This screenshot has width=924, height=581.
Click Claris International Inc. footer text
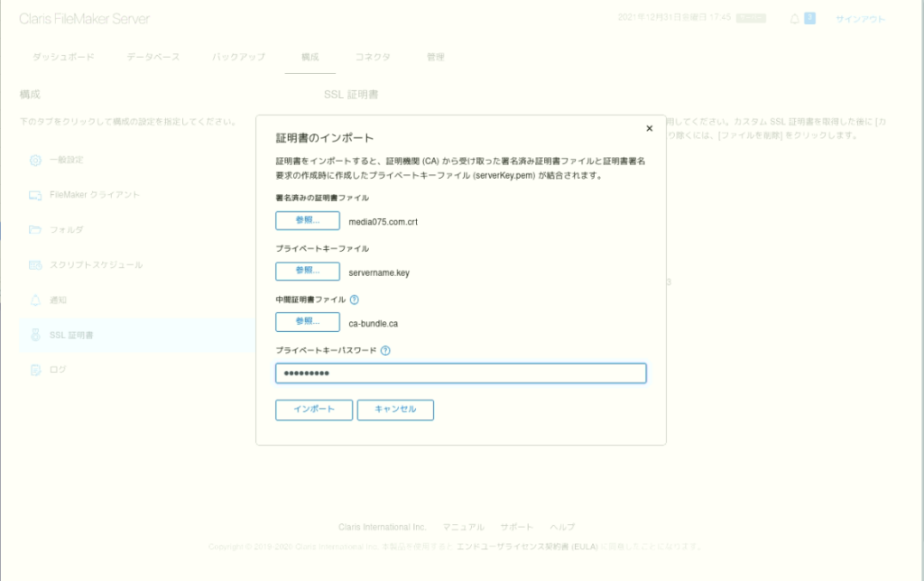[x=382, y=527]
